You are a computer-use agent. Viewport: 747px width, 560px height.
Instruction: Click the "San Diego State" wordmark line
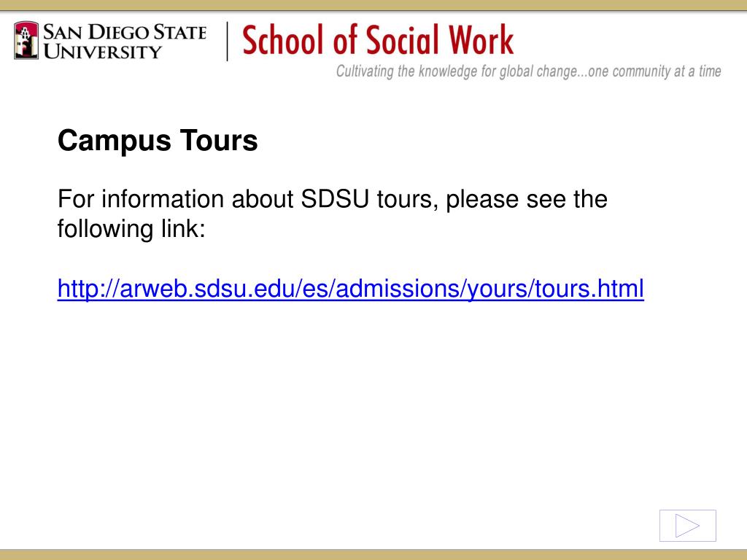tap(125, 32)
